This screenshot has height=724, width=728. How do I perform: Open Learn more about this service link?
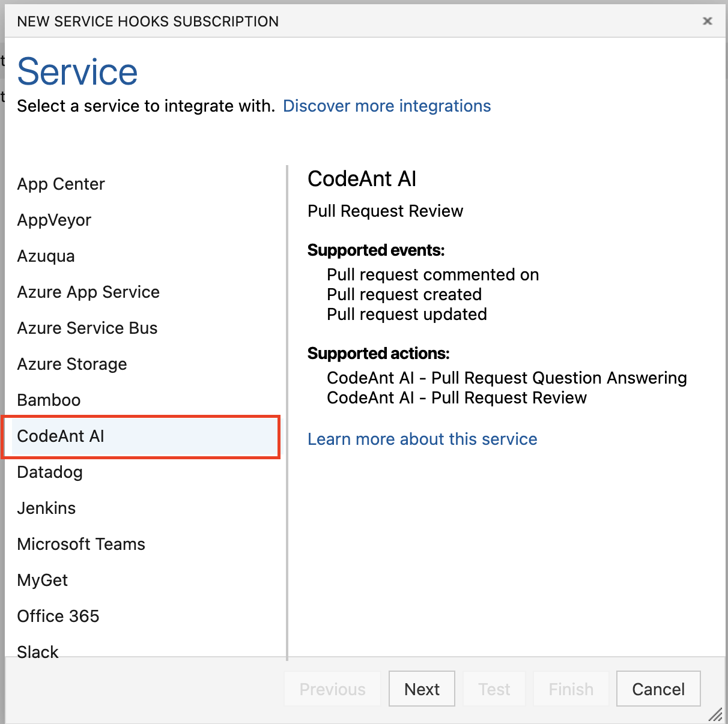point(422,439)
